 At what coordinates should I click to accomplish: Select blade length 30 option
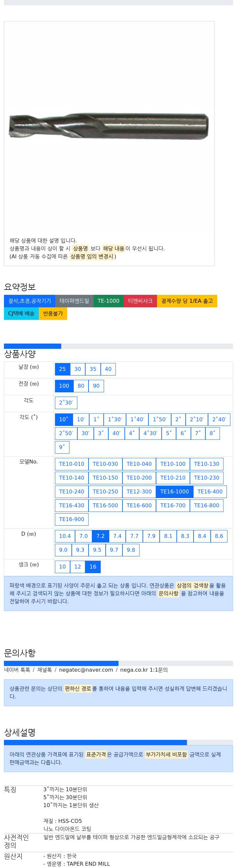click(x=77, y=369)
